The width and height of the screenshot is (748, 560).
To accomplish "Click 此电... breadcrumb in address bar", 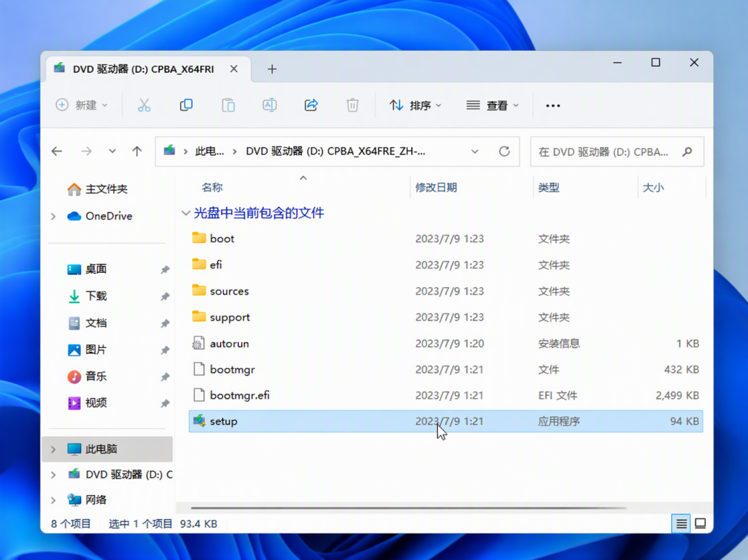I will coord(209,152).
